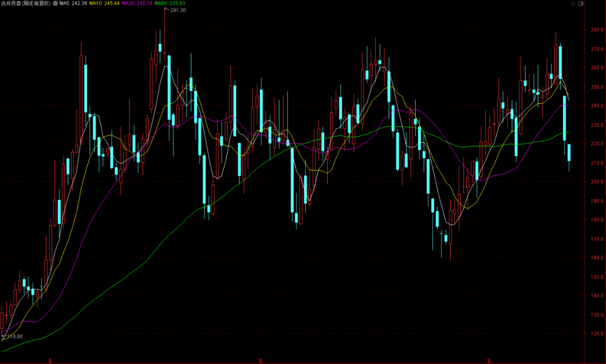This screenshot has width=606, height=364.
Task: Click the 200.0 price axis label
Action: (597, 182)
